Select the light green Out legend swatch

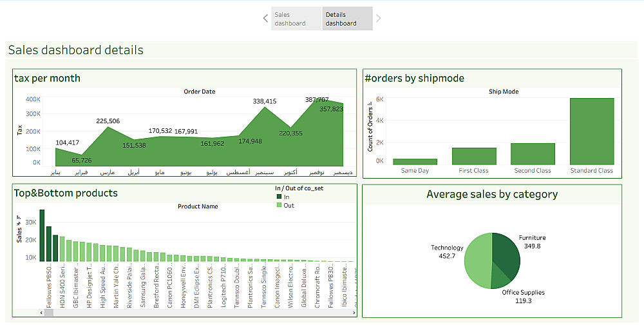[279, 205]
